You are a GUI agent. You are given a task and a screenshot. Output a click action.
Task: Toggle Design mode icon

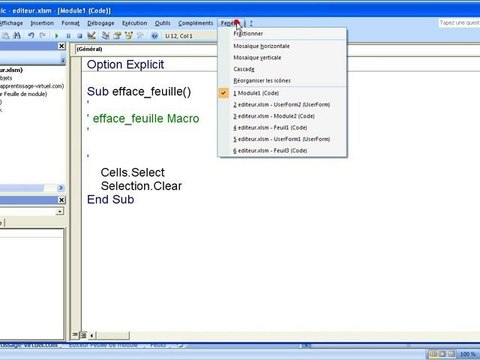(x=92, y=35)
